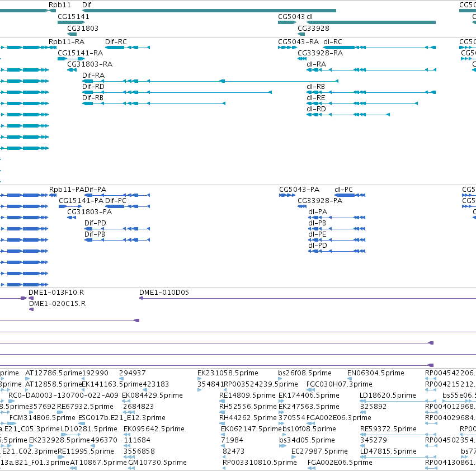Open clone DME1-020C15.R
This screenshot has height=471, width=476.
pyautogui.click(x=58, y=304)
